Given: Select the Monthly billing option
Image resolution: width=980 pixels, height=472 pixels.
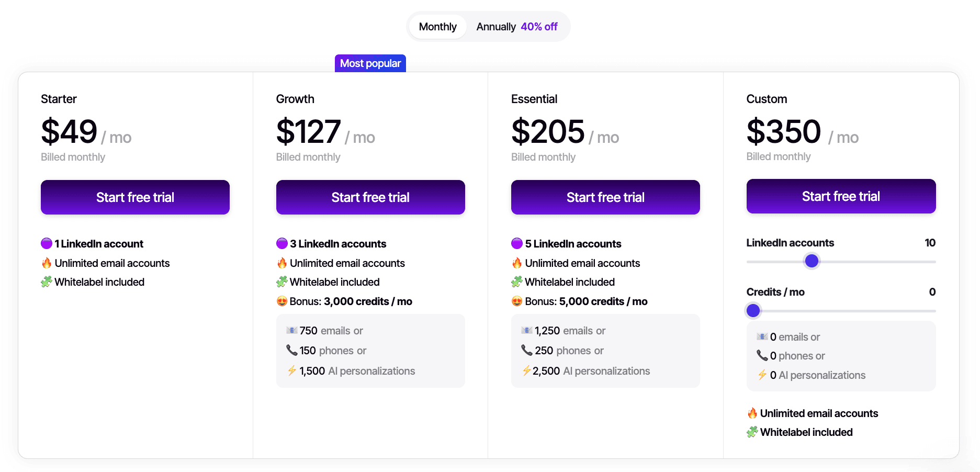Looking at the screenshot, I should 437,26.
